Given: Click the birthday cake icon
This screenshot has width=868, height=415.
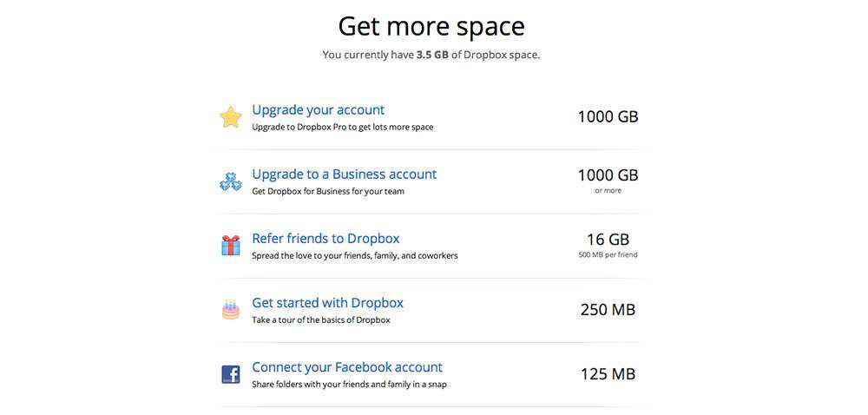Looking at the screenshot, I should [x=230, y=310].
